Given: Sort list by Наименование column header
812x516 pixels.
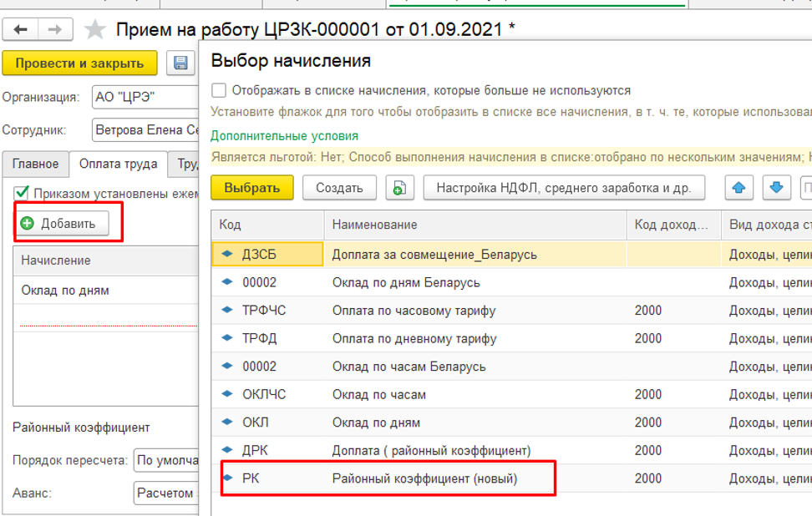Looking at the screenshot, I should [475, 225].
